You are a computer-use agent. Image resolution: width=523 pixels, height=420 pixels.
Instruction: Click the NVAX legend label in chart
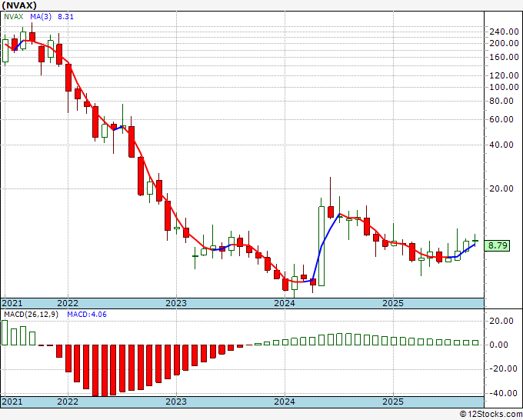(x=14, y=17)
